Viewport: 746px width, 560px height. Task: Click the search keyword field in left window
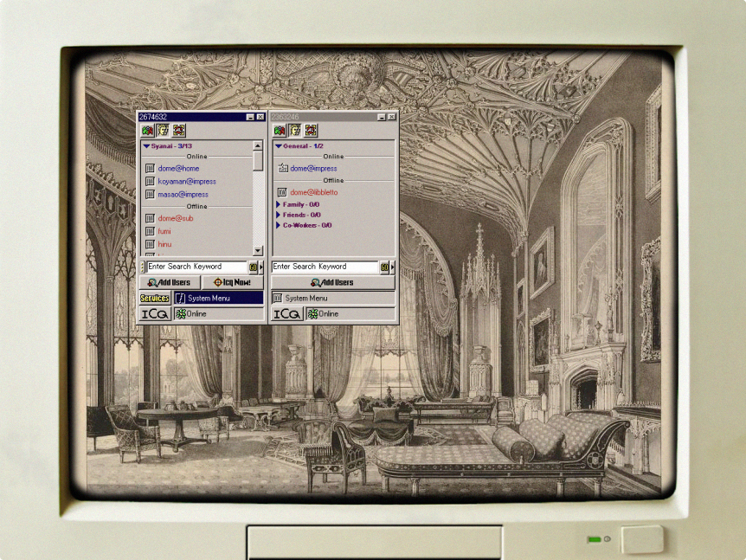[196, 267]
